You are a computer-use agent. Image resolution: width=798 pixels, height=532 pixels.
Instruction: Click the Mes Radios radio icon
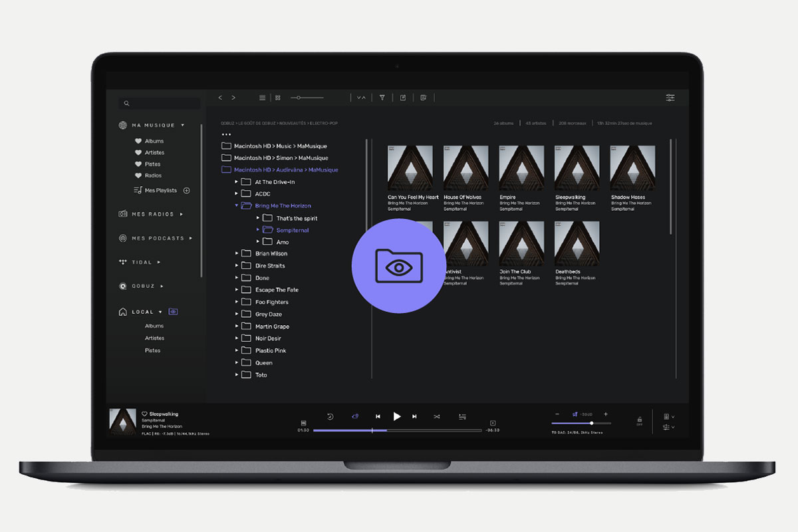coord(123,213)
